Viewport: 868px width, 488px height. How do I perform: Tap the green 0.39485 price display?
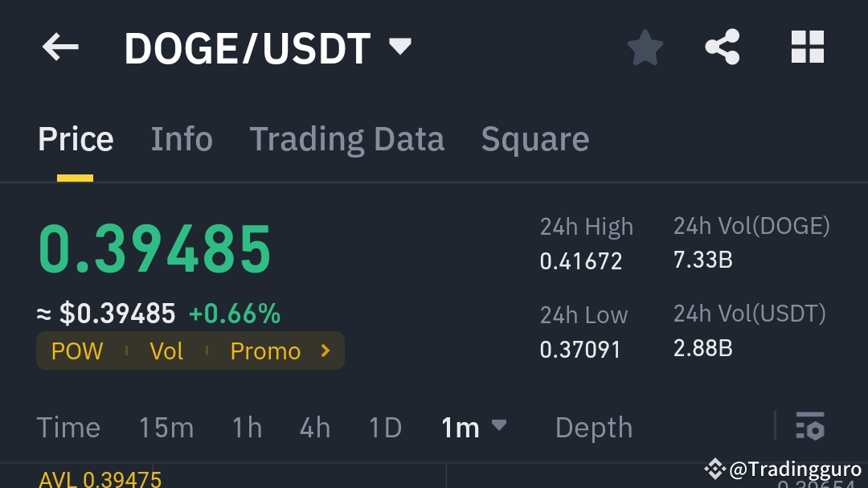154,248
